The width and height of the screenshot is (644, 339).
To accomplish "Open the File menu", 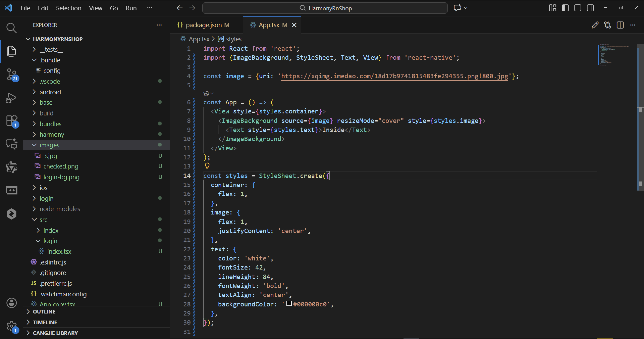I will [25, 8].
